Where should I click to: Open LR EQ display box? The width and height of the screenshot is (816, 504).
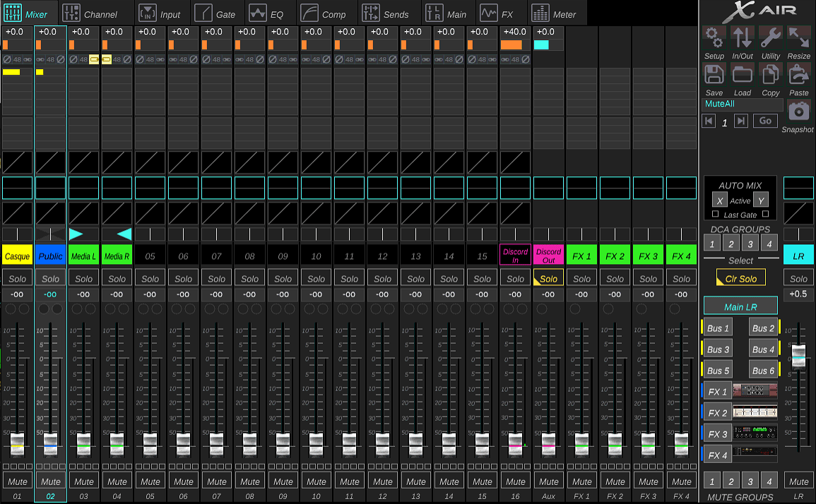(x=798, y=188)
